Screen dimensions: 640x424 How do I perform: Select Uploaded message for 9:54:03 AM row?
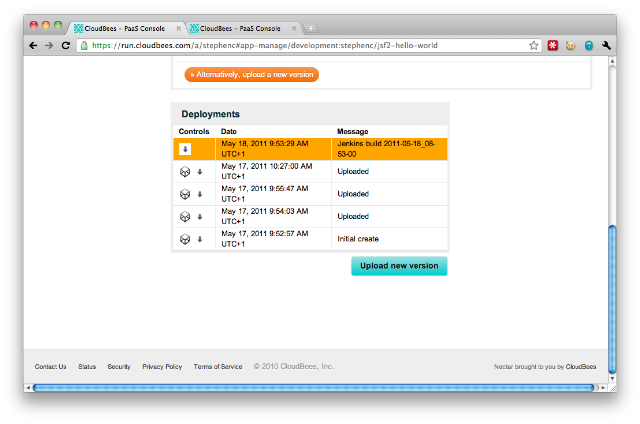389,217
